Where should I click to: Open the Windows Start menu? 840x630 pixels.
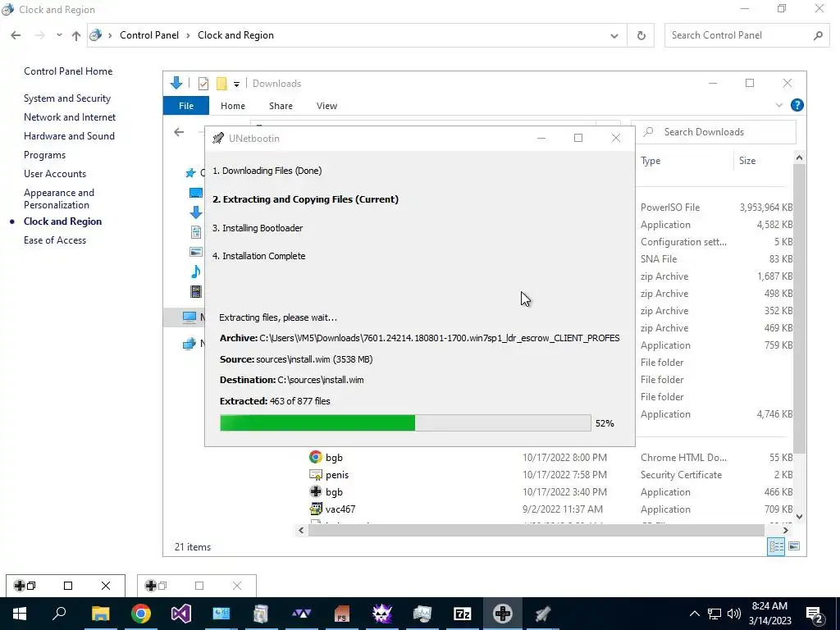click(20, 614)
